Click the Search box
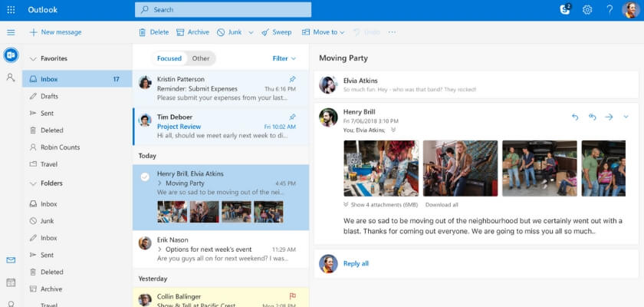Image resolution: width=644 pixels, height=307 pixels. (223, 10)
